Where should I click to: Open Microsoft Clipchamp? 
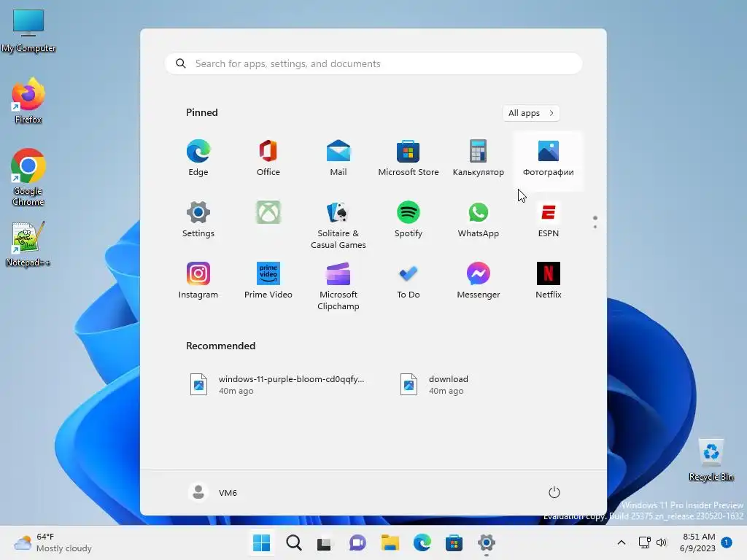pos(338,286)
